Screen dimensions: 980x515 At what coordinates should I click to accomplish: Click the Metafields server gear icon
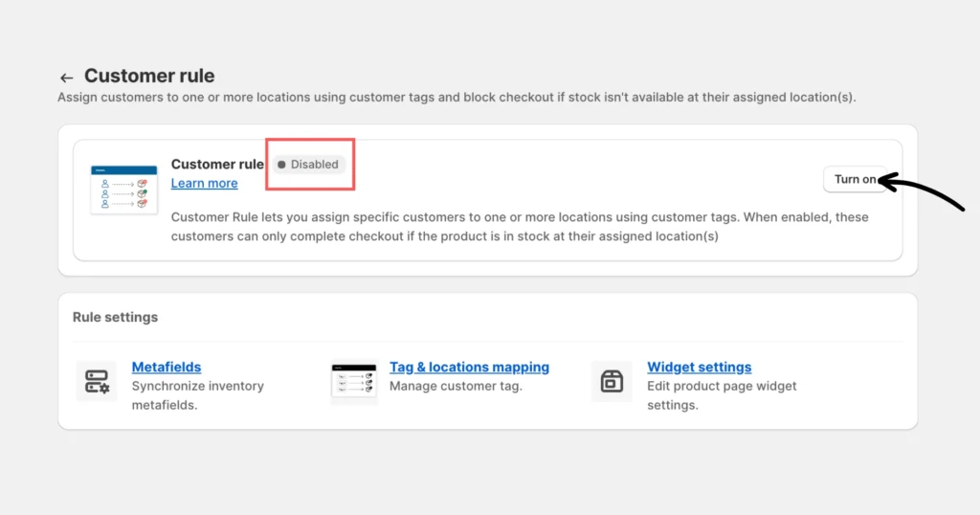[x=97, y=382]
